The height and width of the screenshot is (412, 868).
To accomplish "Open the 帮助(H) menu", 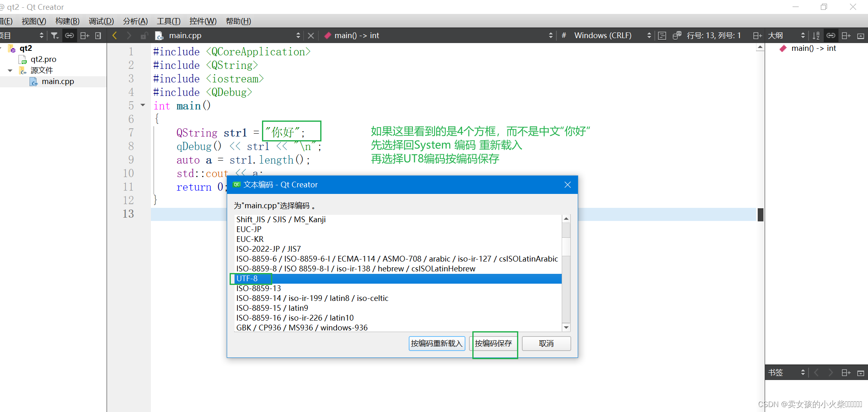I will coord(238,21).
